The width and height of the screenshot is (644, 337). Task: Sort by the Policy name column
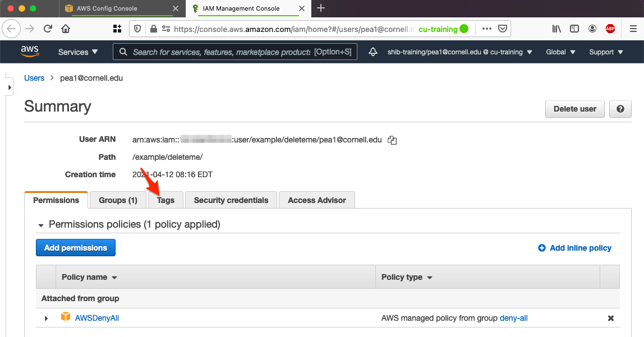tap(89, 277)
